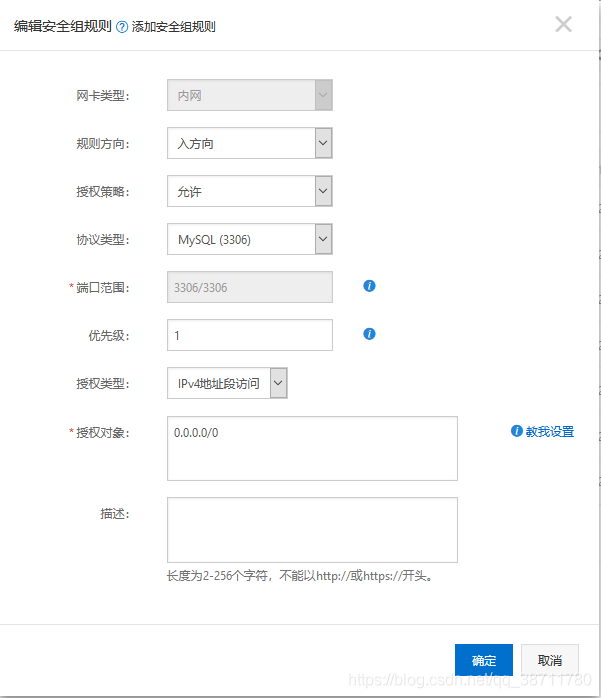This screenshot has width=601, height=698.
Task: Cancel with the 取消 button
Action: point(550,660)
